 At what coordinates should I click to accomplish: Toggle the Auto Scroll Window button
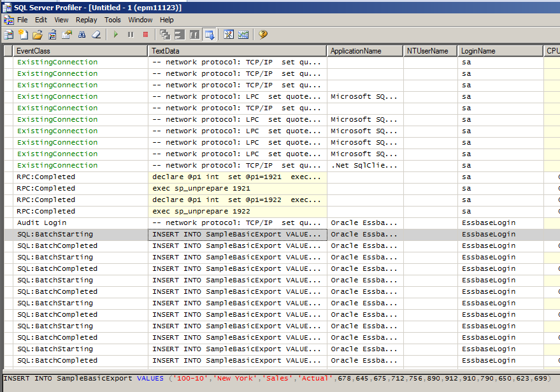click(209, 34)
